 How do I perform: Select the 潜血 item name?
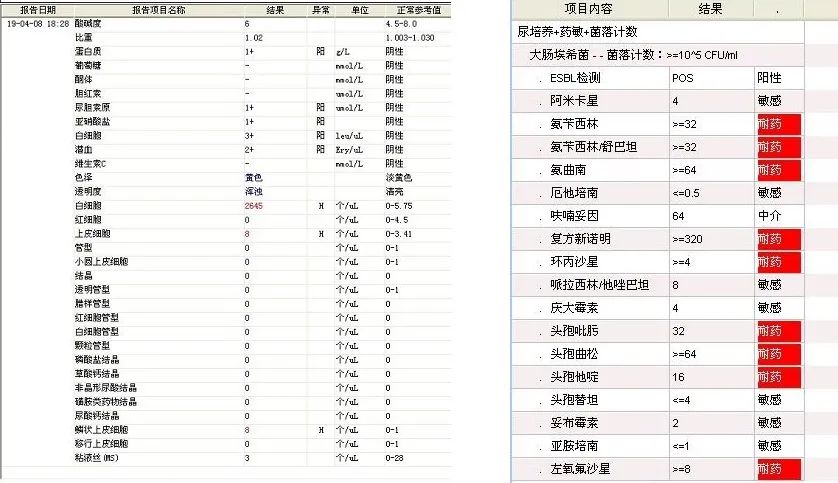pos(83,149)
